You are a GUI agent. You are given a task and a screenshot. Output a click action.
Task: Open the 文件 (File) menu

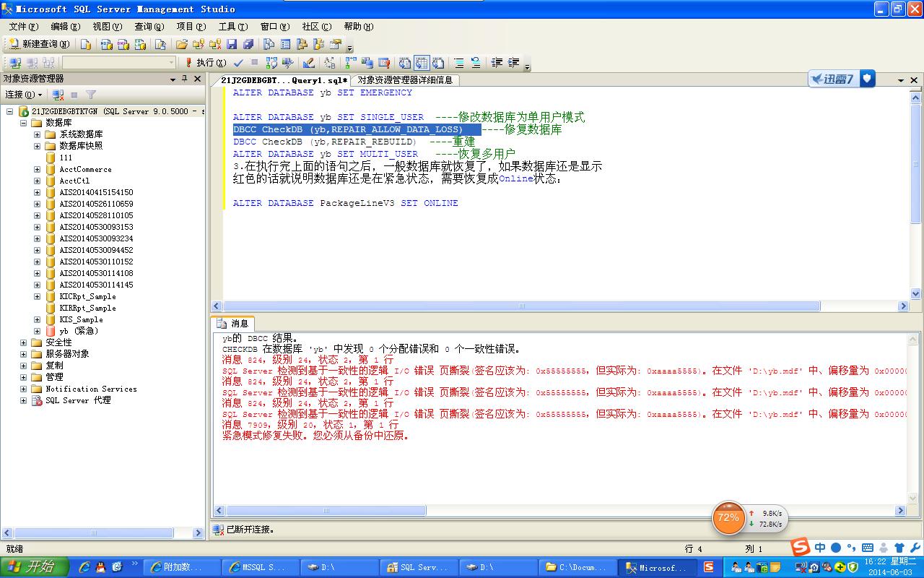pyautogui.click(x=24, y=27)
